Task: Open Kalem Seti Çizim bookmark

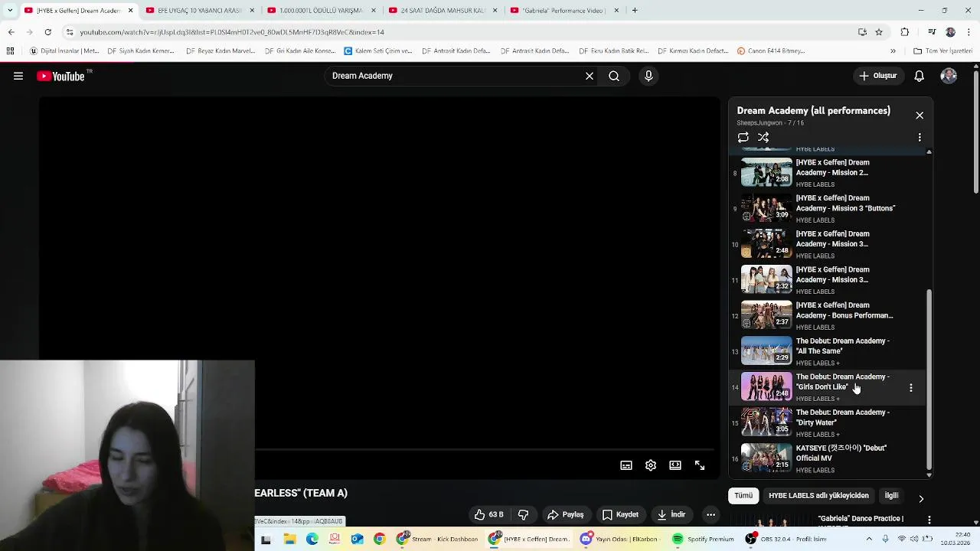Action: [378, 51]
